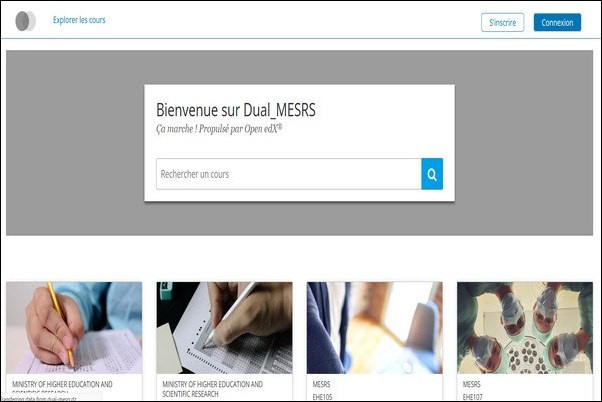Focus the Rechercher un cours field

[289, 174]
